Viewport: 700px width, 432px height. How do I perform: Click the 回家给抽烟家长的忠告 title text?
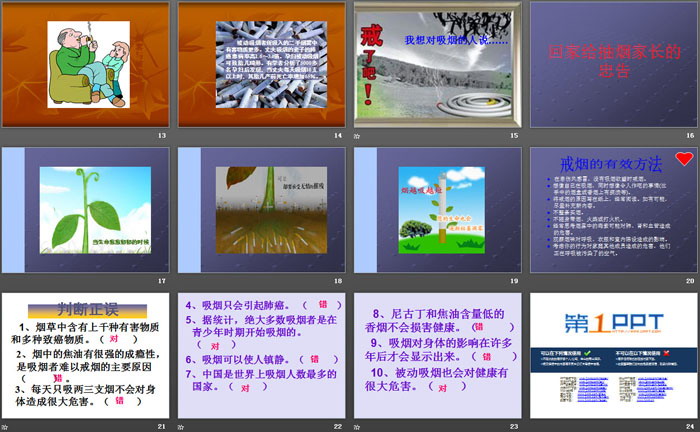(614, 61)
